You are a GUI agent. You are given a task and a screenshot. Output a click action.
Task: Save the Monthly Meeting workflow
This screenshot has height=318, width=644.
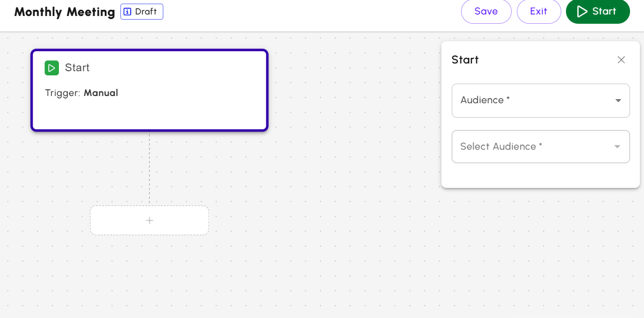pyautogui.click(x=486, y=11)
